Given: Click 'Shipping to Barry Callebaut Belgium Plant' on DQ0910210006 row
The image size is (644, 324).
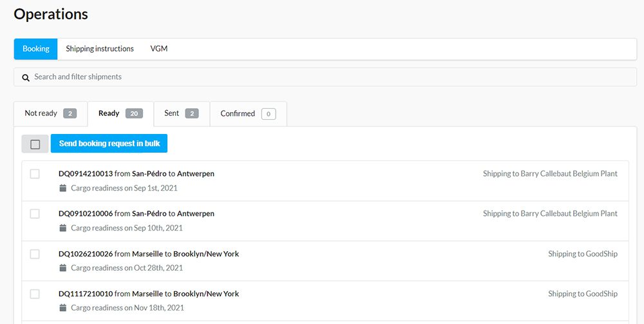Looking at the screenshot, I should point(550,214).
